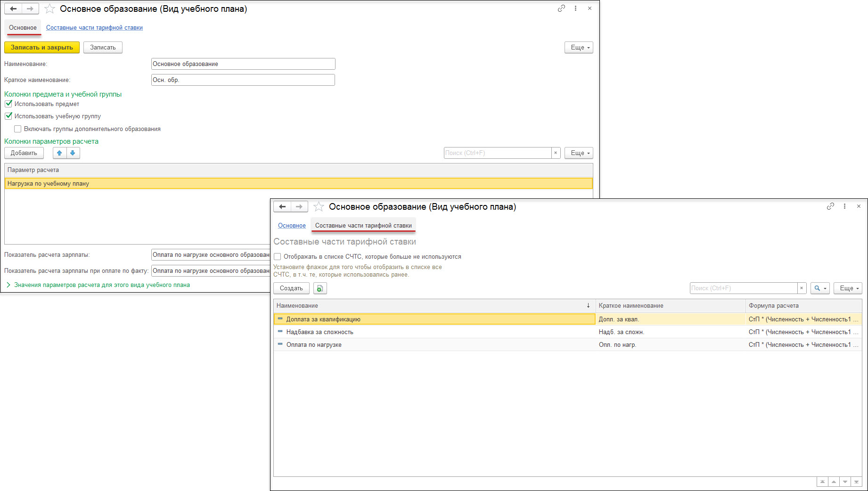This screenshot has width=868, height=491.
Task: Click Опл. по нагр. cell
Action: tap(671, 344)
